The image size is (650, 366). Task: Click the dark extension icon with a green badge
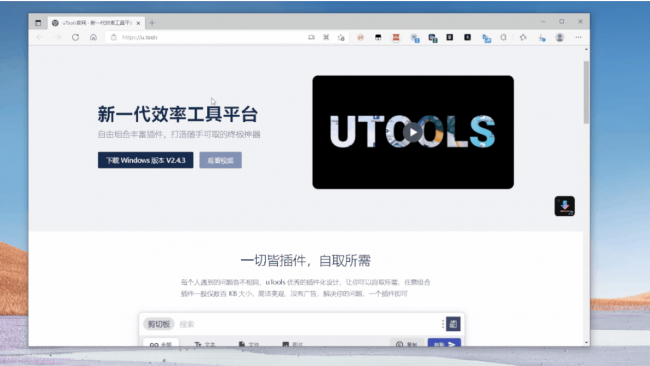pos(433,38)
